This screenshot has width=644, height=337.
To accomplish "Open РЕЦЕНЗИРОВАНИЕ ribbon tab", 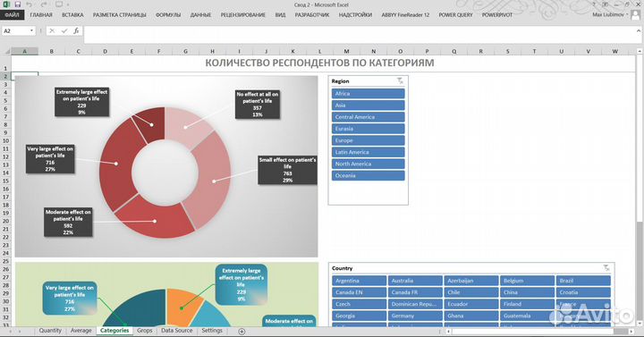I will coord(242,15).
